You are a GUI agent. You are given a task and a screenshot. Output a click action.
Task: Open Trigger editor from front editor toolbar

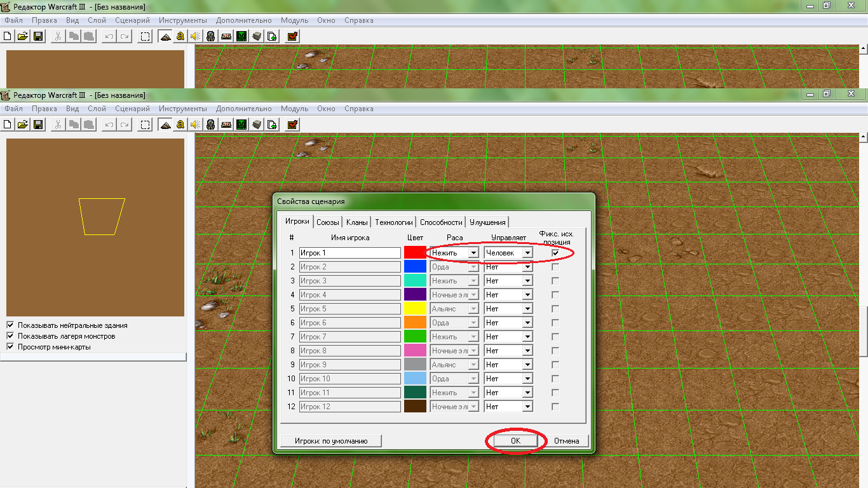click(x=180, y=125)
